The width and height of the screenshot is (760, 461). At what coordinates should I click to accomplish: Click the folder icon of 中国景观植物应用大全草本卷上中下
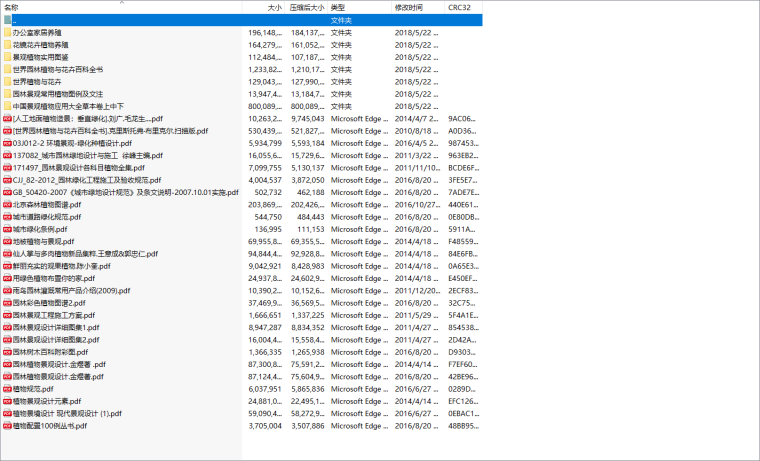tap(7, 105)
